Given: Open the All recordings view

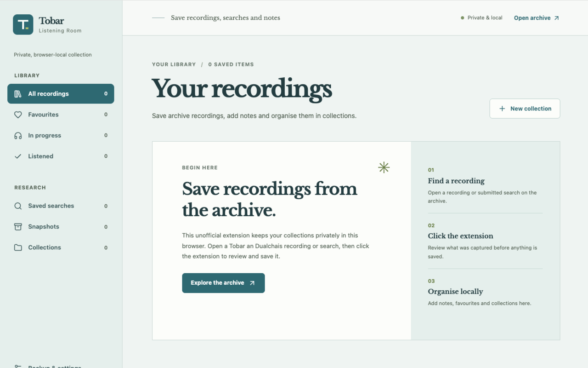Looking at the screenshot, I should click(61, 94).
